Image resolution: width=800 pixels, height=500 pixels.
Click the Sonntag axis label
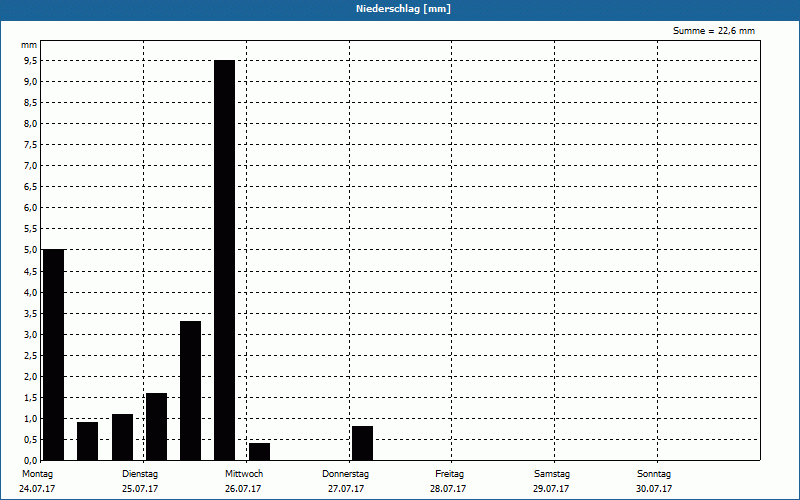(654, 474)
